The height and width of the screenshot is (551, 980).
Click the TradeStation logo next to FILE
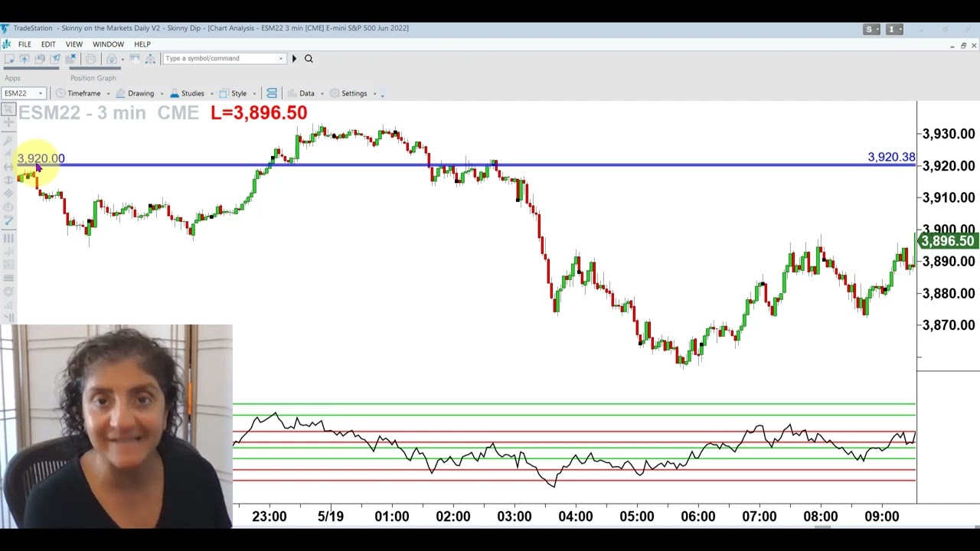[6, 44]
